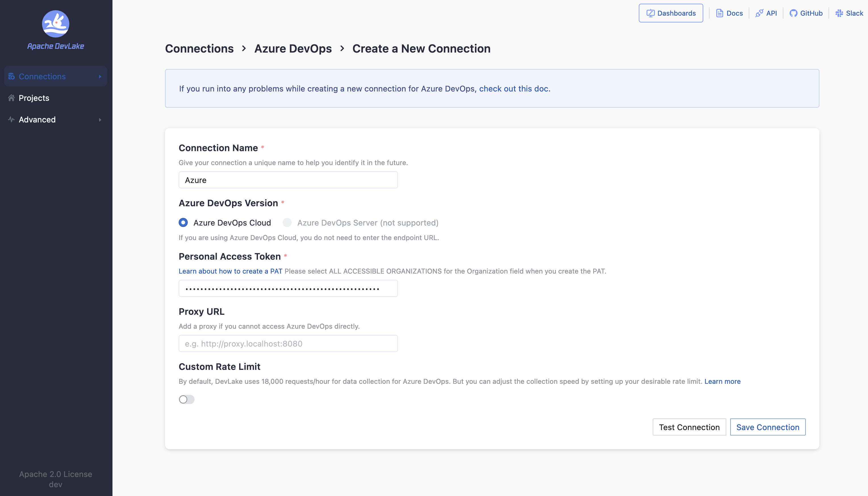The width and height of the screenshot is (868, 496).
Task: Select the Azure DevOps Cloud radio button
Action: click(x=183, y=222)
